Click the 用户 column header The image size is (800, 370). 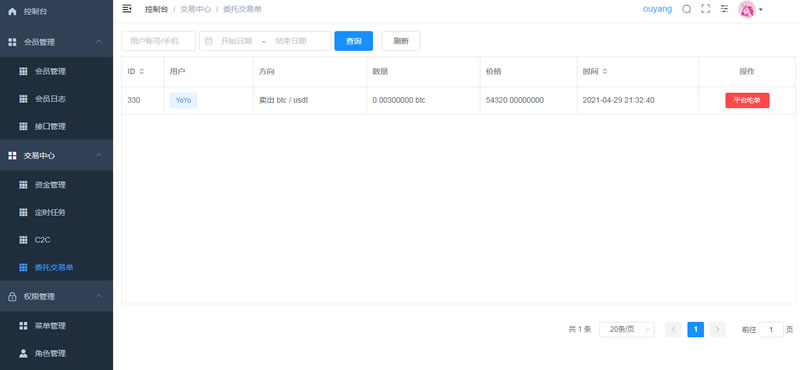click(177, 71)
